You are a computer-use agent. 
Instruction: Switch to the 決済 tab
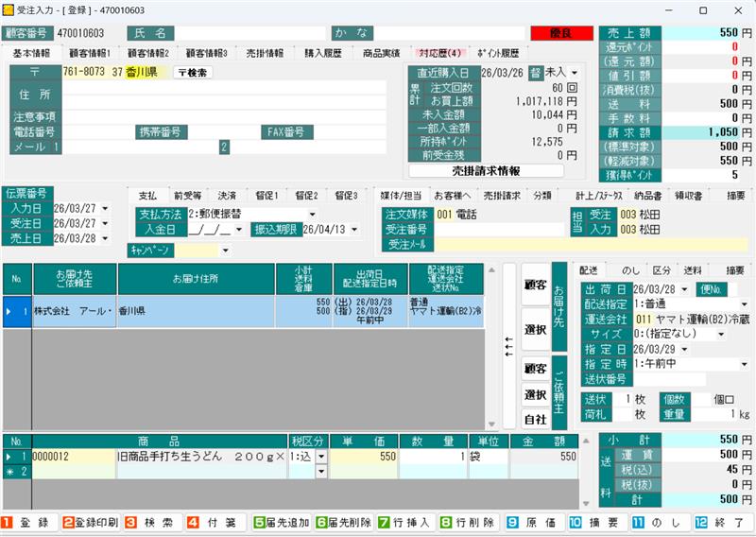(x=227, y=196)
